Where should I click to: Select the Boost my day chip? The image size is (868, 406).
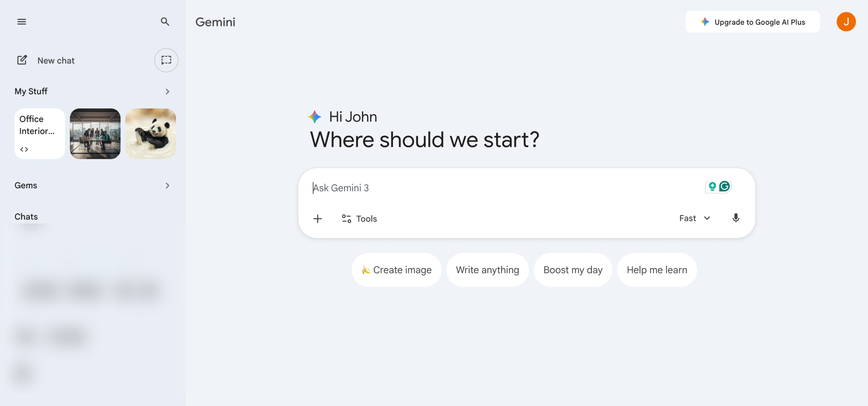pyautogui.click(x=573, y=270)
